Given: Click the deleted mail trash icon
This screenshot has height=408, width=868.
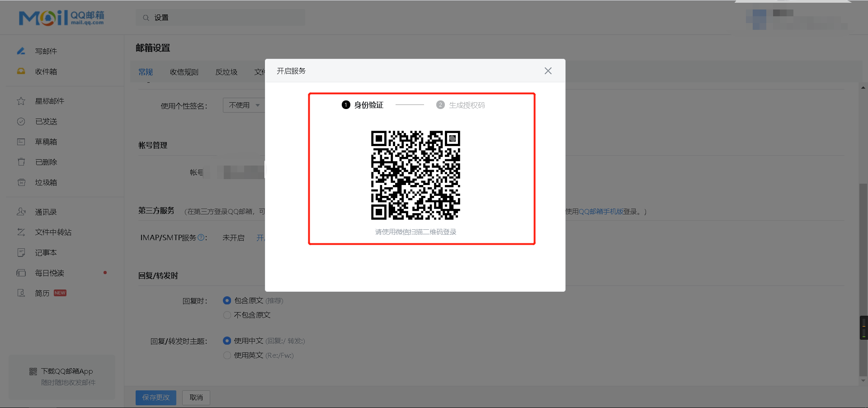Looking at the screenshot, I should click(x=21, y=162).
